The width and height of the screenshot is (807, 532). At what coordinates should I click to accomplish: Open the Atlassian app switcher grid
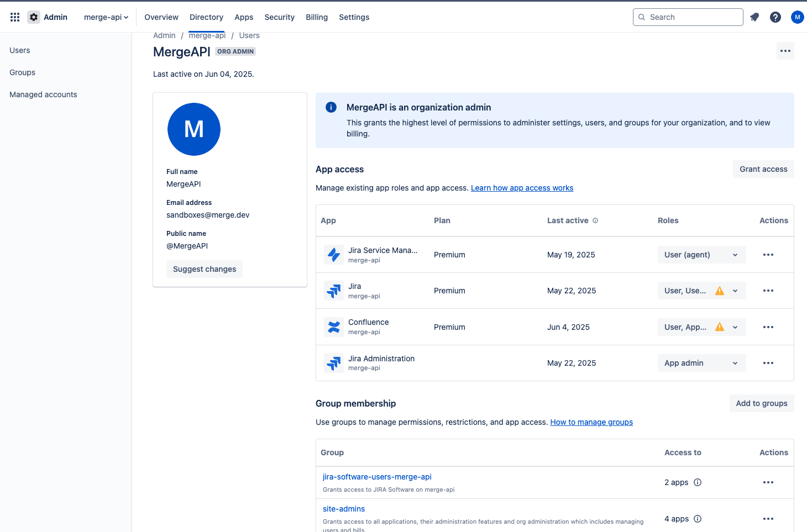tap(14, 17)
